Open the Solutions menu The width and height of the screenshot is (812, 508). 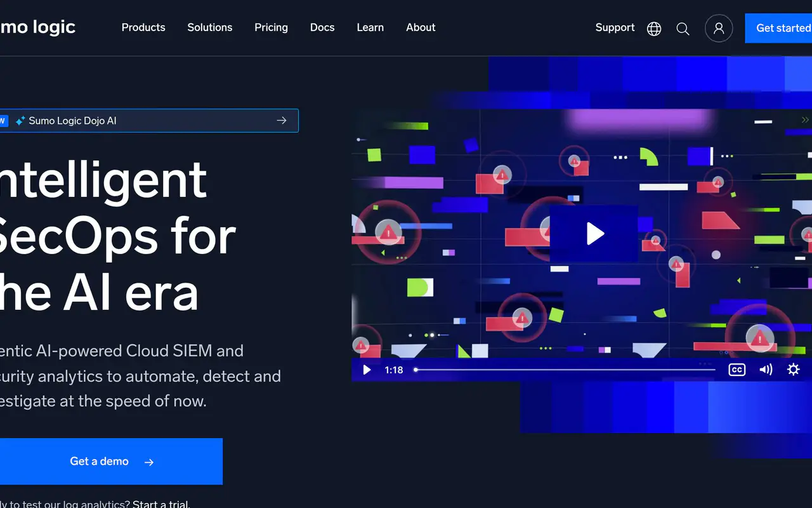coord(210,27)
